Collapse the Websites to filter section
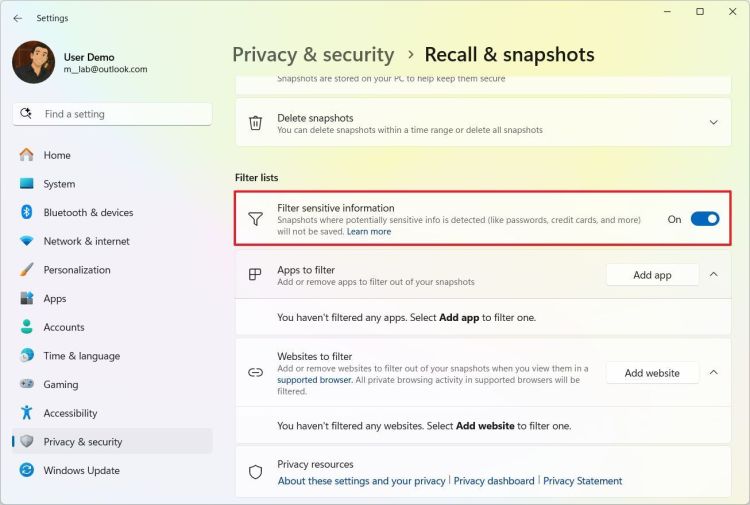 pos(713,372)
